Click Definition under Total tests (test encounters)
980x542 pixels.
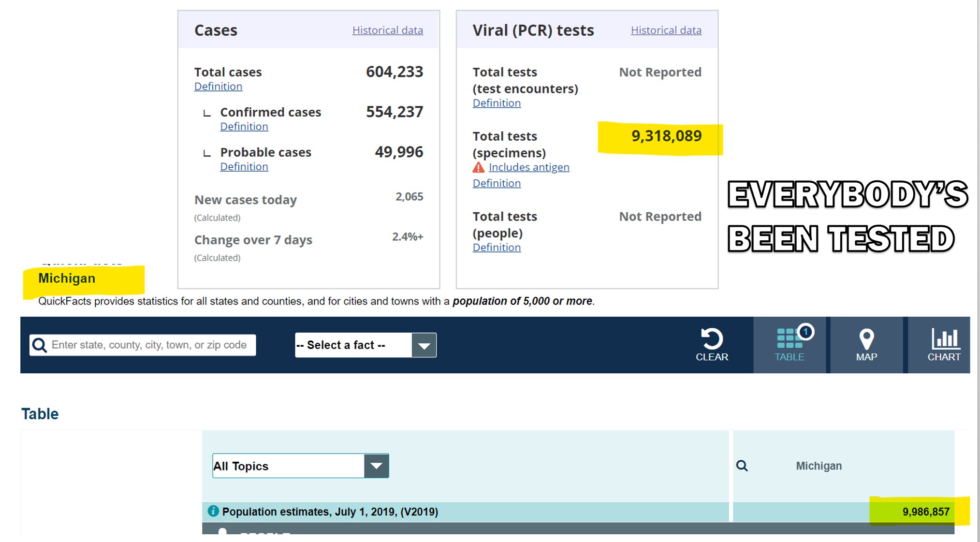[497, 103]
